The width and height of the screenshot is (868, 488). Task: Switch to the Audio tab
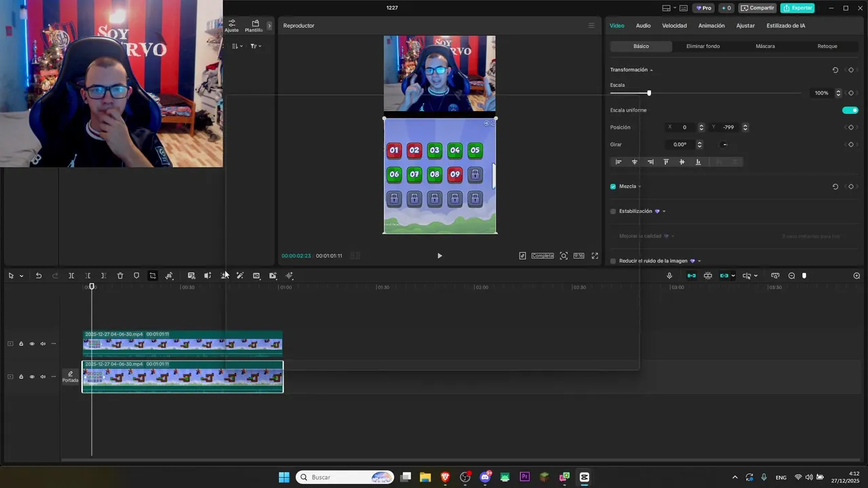coord(643,26)
